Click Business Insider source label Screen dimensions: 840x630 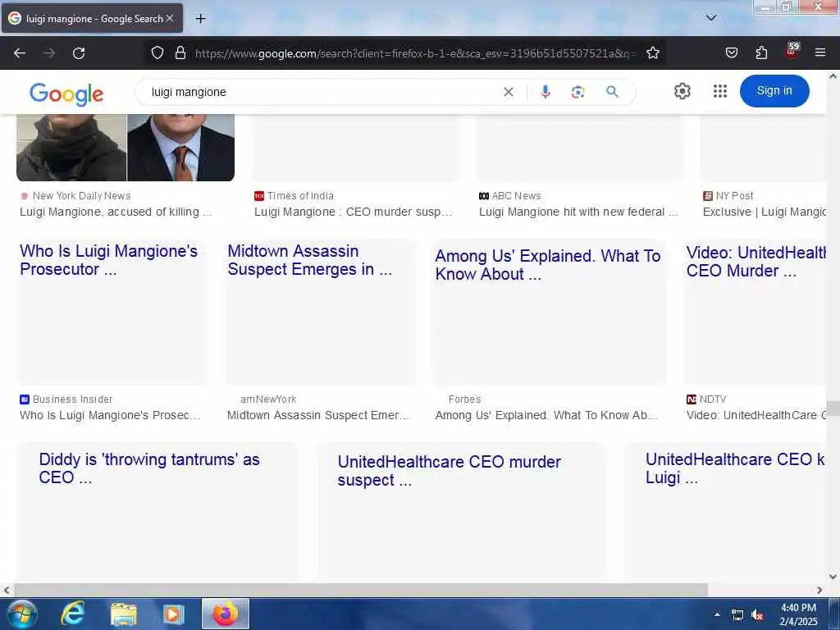72,399
